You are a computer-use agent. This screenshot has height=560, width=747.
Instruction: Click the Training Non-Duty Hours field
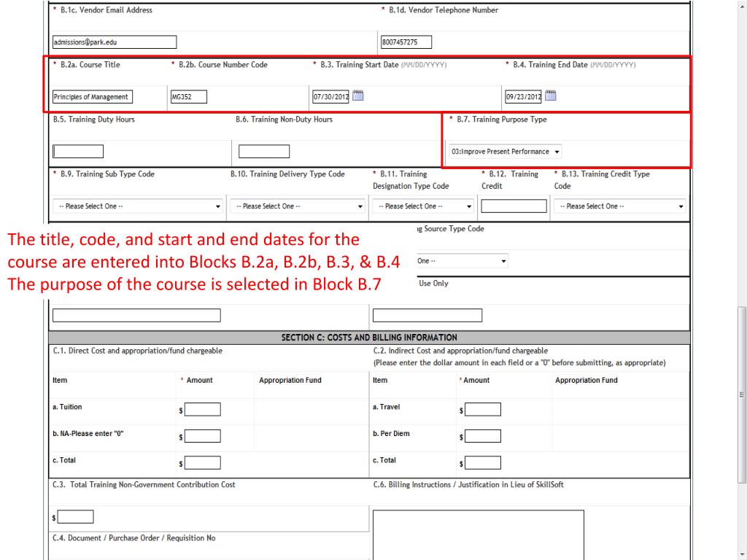264,152
